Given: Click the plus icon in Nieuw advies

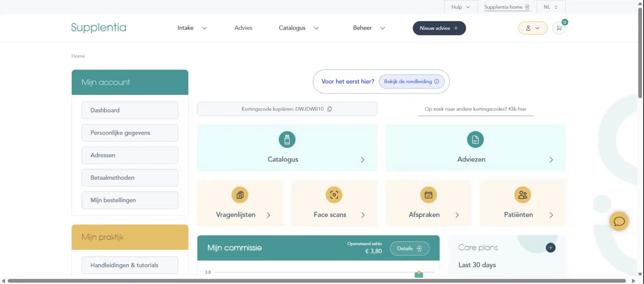Looking at the screenshot, I should tap(456, 28).
